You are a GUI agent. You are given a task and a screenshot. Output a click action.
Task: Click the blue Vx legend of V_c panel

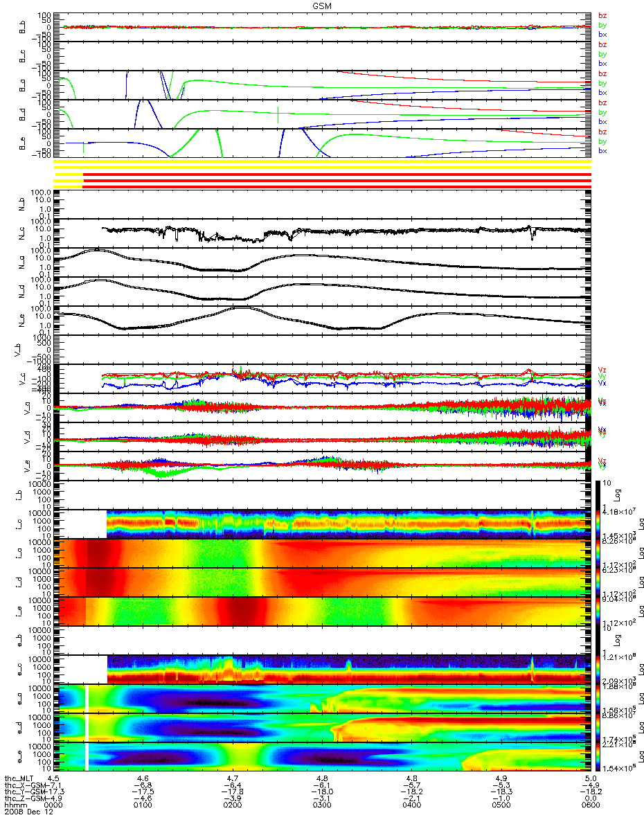[602, 384]
